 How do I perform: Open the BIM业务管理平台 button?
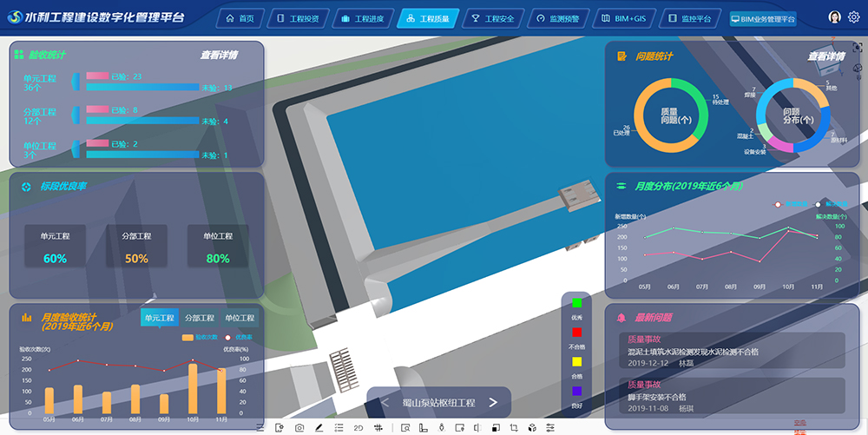(x=763, y=18)
